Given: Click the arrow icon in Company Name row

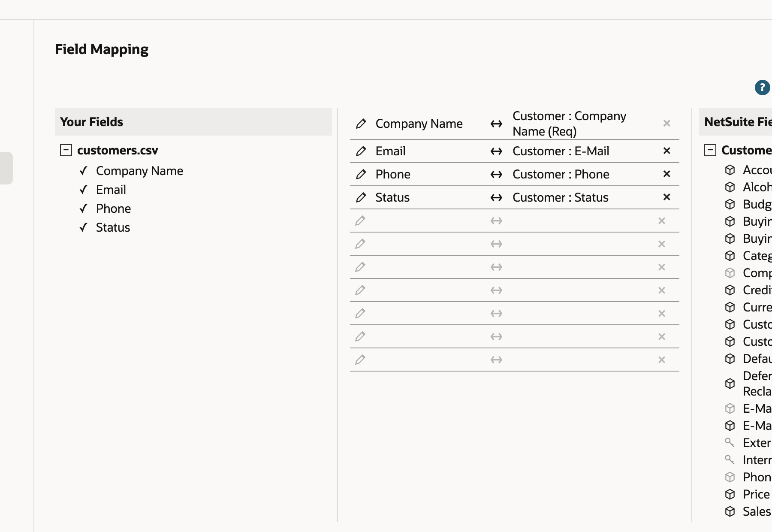Looking at the screenshot, I should tap(496, 124).
